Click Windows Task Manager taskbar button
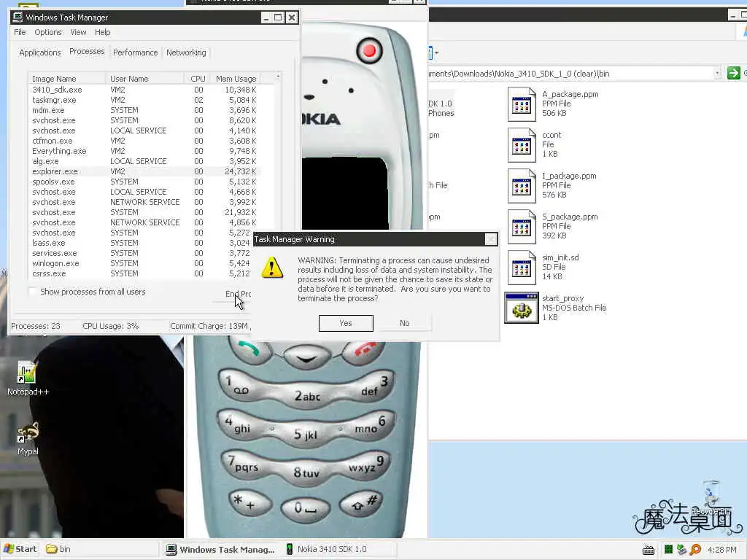The image size is (747, 560). pyautogui.click(x=220, y=549)
